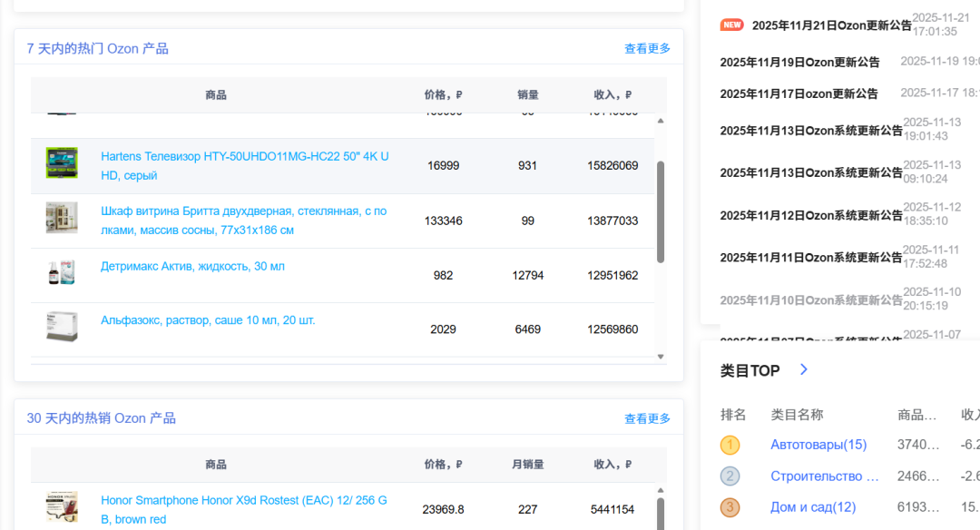Click revenue value 13877033
980x530 pixels.
pos(612,221)
